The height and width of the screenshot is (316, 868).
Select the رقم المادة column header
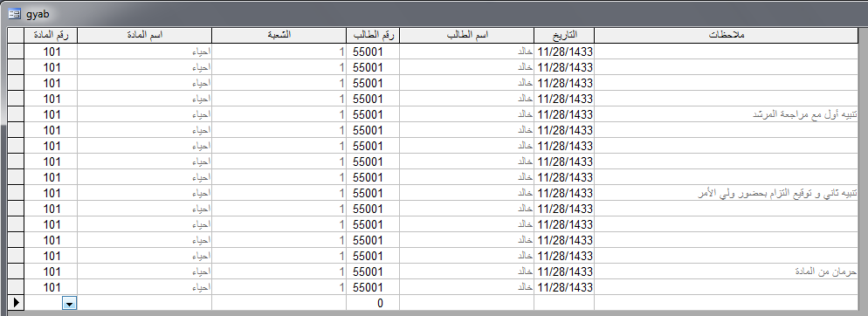tap(51, 35)
